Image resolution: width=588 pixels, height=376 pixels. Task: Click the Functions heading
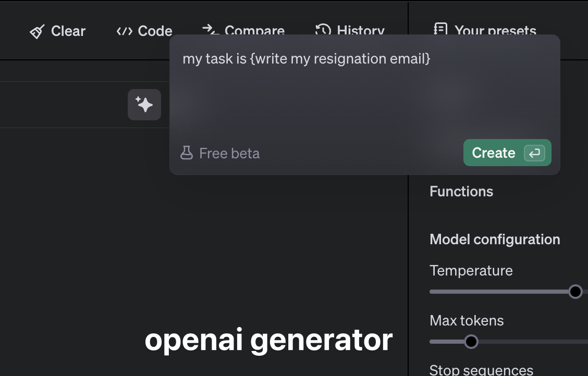click(x=461, y=191)
